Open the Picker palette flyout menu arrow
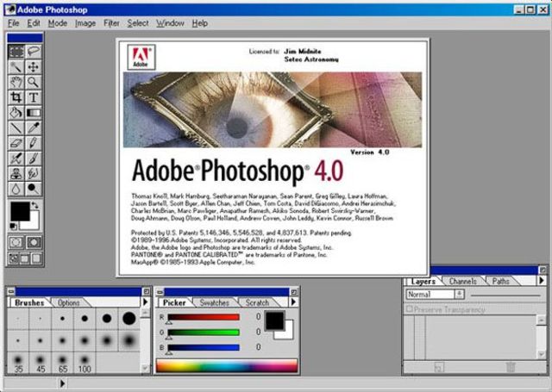 pos(293,302)
